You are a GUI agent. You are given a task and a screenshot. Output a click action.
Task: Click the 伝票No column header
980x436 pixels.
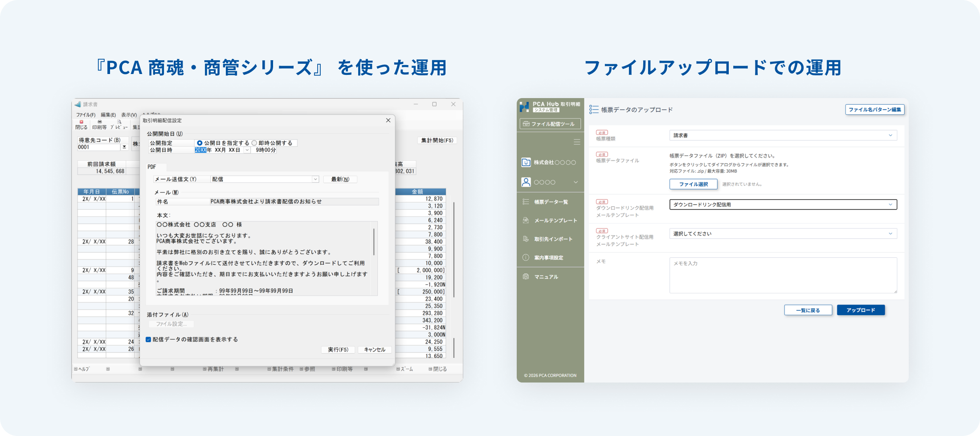(120, 192)
